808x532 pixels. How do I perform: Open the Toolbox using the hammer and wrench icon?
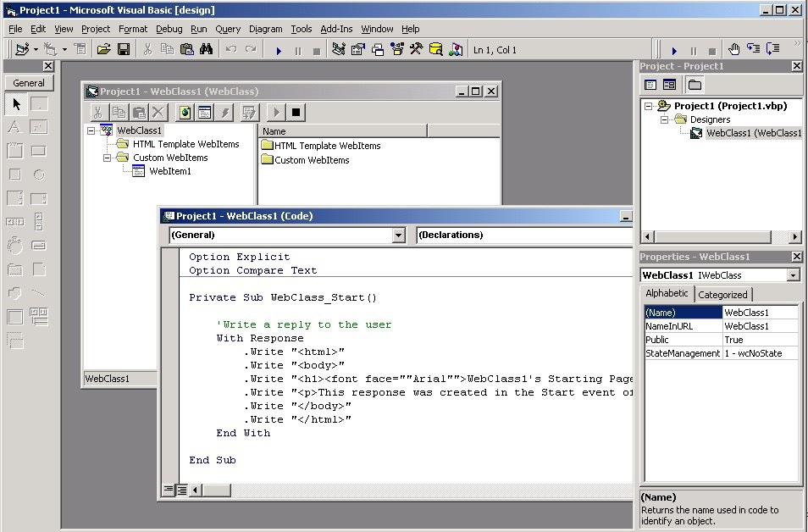click(x=416, y=50)
